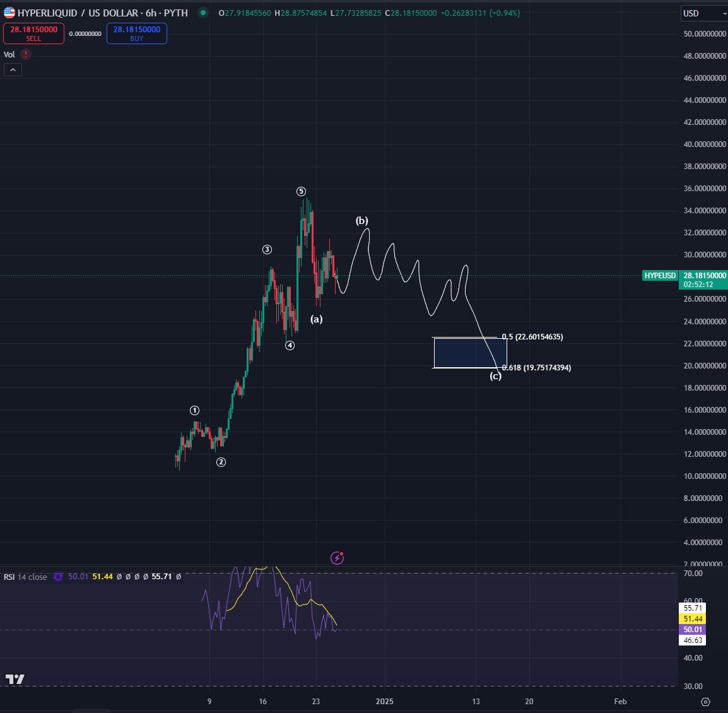This screenshot has width=728, height=713.
Task: Click the white 55.71 value in the RSI legend
Action: 161,577
